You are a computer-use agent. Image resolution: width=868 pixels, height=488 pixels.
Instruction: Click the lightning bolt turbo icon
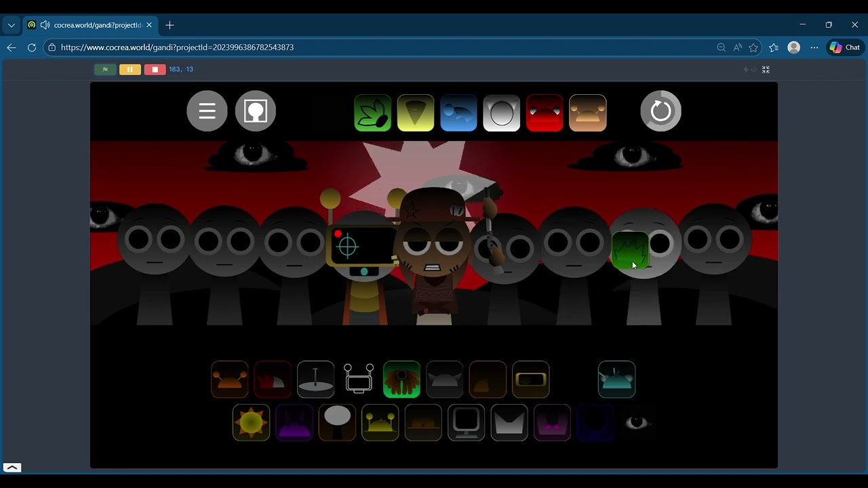tap(746, 69)
